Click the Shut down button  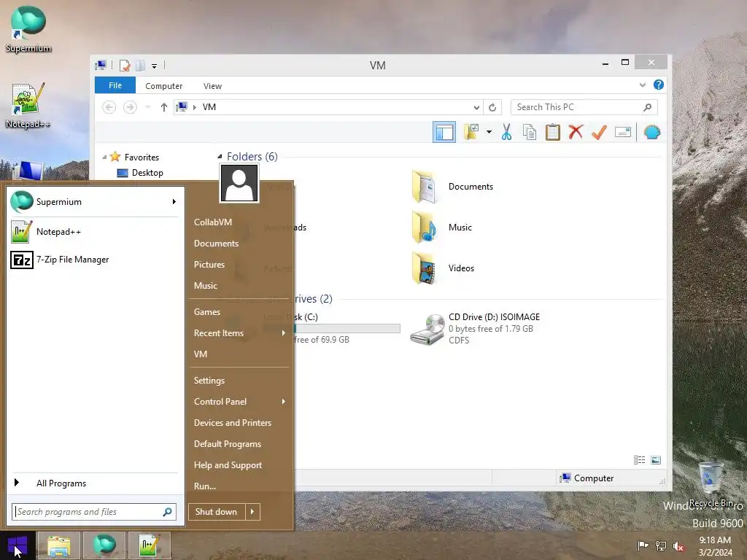[x=216, y=512]
